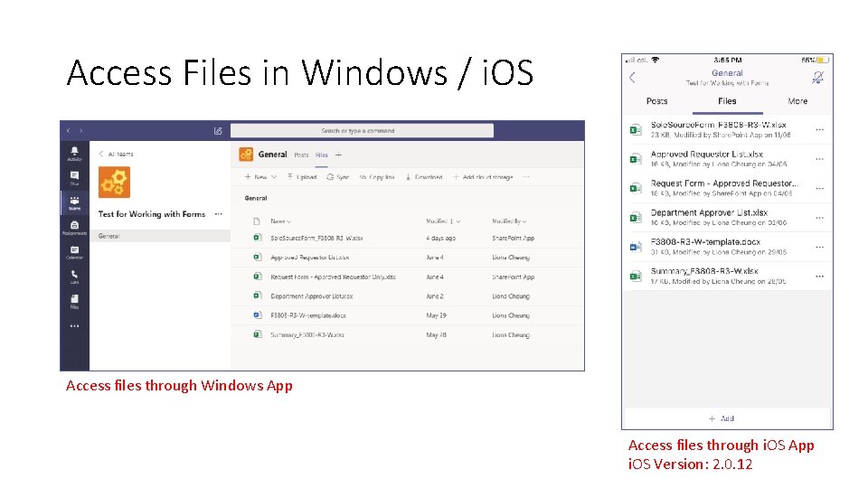Open Summary_F3808-R3-W.xlsx in Windows list
This screenshot has width=868, height=488.
click(x=307, y=334)
